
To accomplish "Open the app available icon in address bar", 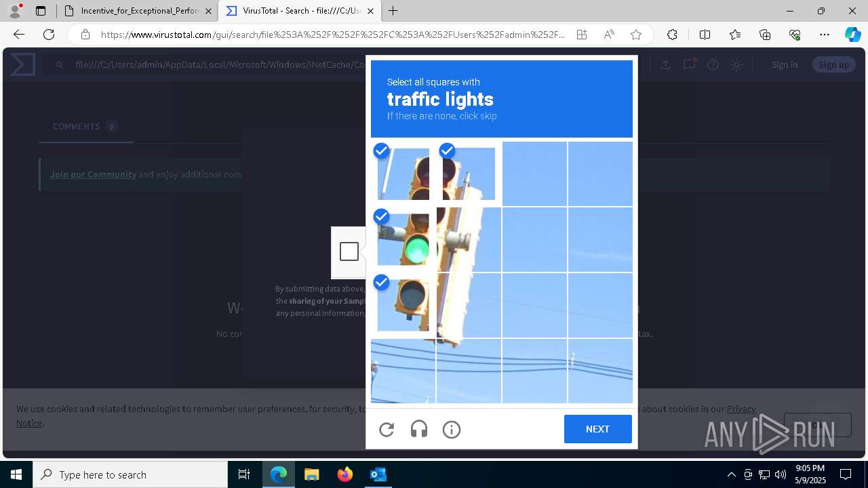I will pos(582,35).
